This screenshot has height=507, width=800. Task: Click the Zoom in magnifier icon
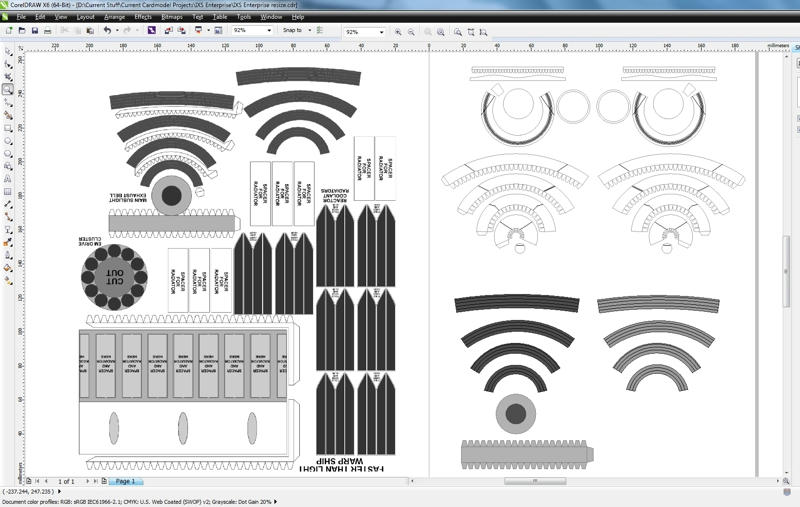click(x=398, y=32)
